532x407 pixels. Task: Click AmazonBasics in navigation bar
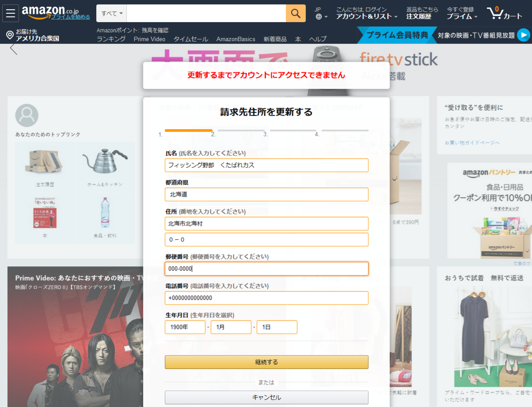point(236,39)
